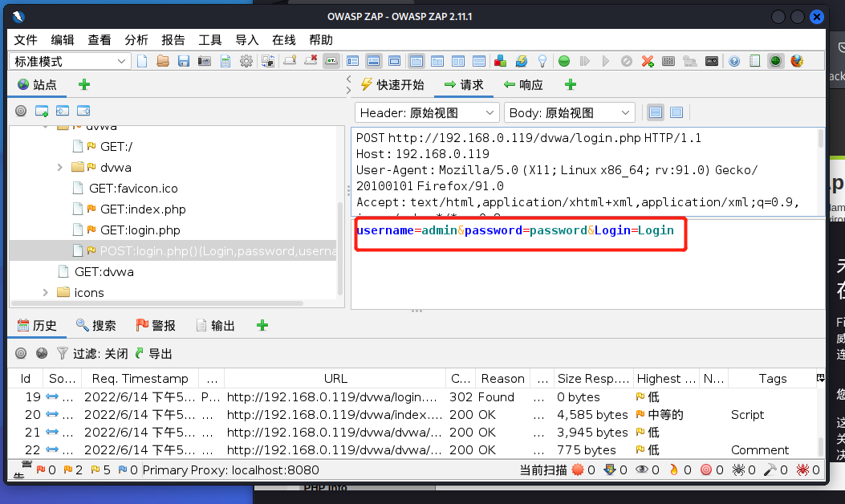Screen dimensions: 845x504
Task: Toggle the green radar HUD button
Action: point(775,62)
